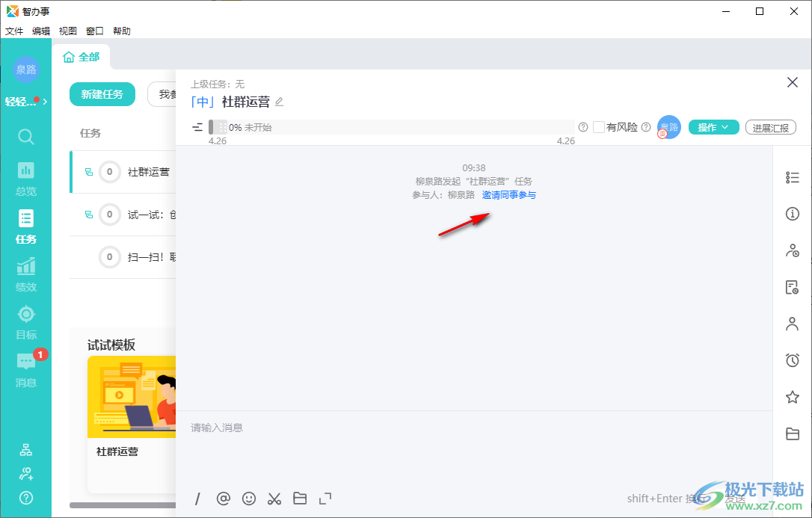This screenshot has height=518, width=812.
Task: Attach a file via message toolbar folder icon
Action: tap(300, 499)
